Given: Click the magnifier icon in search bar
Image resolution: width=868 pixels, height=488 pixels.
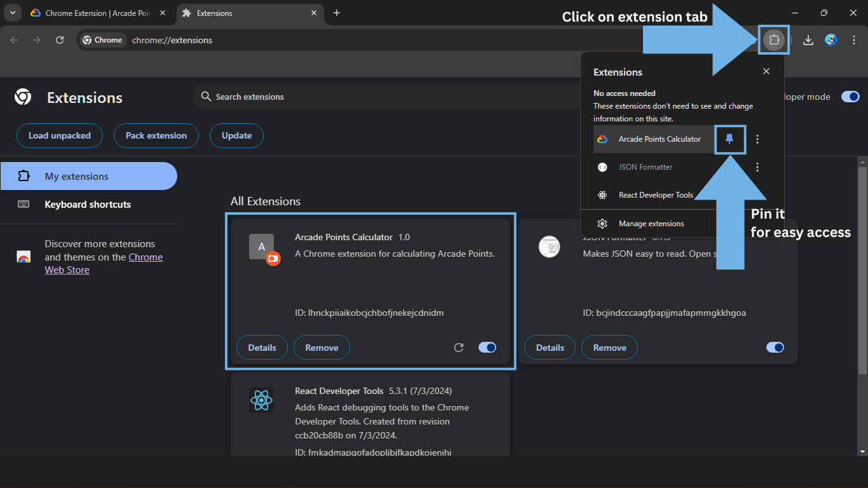Looking at the screenshot, I should click(x=206, y=97).
